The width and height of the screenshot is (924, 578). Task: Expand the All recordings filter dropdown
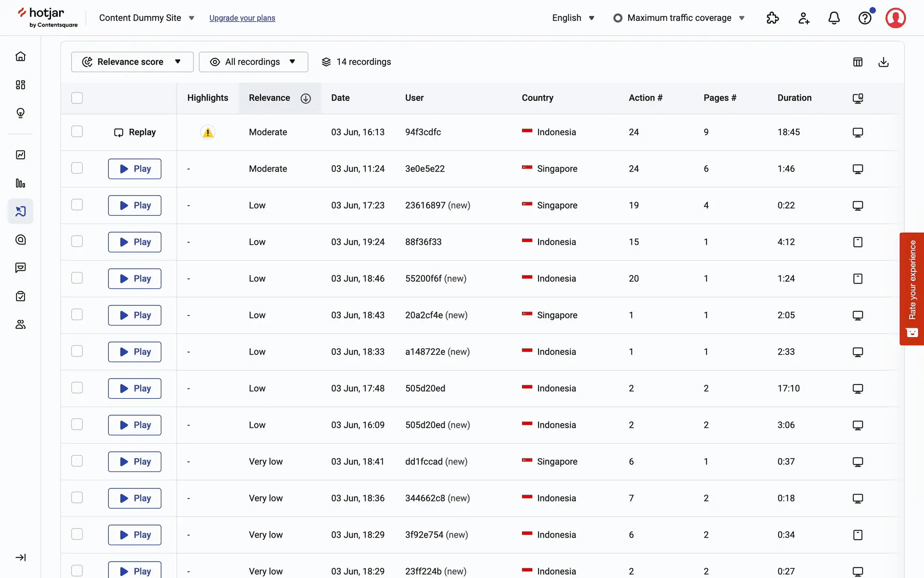click(253, 62)
